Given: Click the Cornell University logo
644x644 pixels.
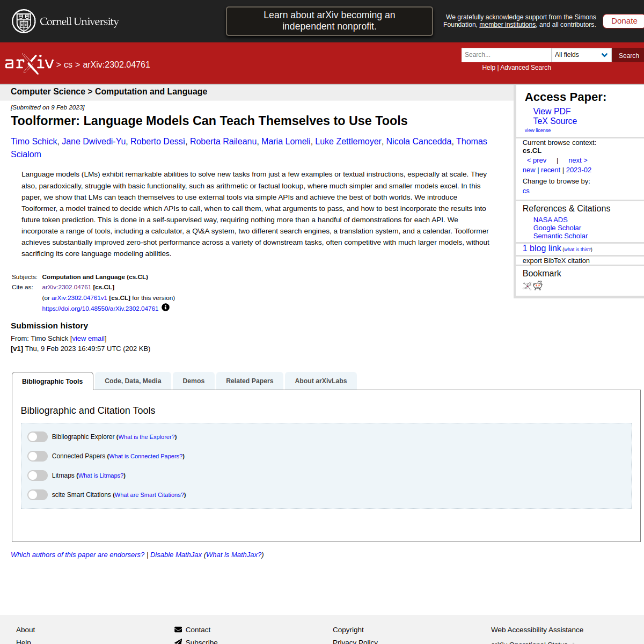Looking at the screenshot, I should [x=65, y=21].
